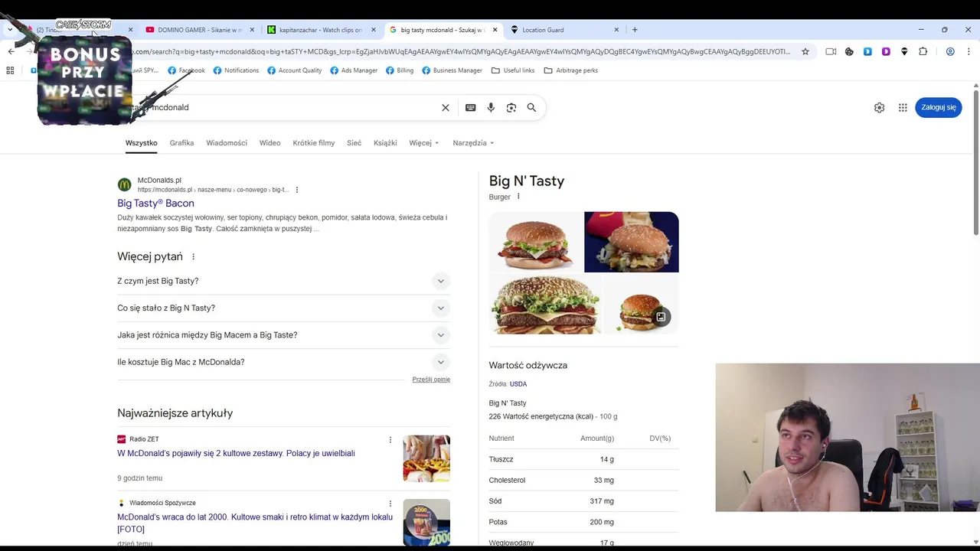Open more images icon on burger photos
Viewport: 980px width, 551px height.
click(661, 317)
